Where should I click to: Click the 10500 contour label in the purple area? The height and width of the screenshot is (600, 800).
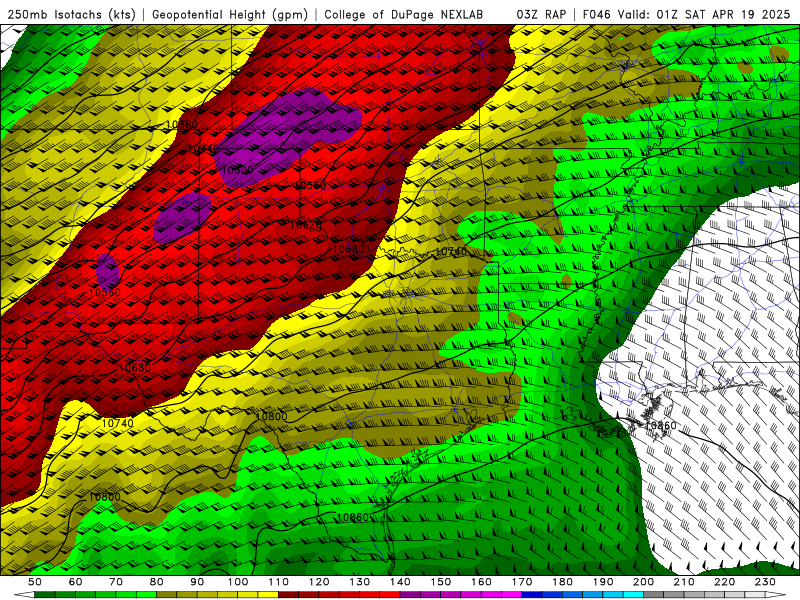point(237,170)
